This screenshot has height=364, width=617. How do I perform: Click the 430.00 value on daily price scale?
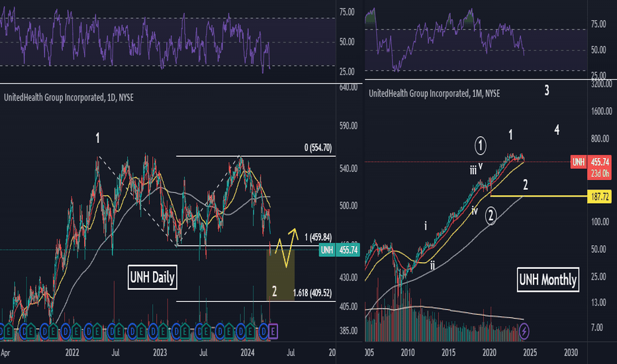pos(348,277)
